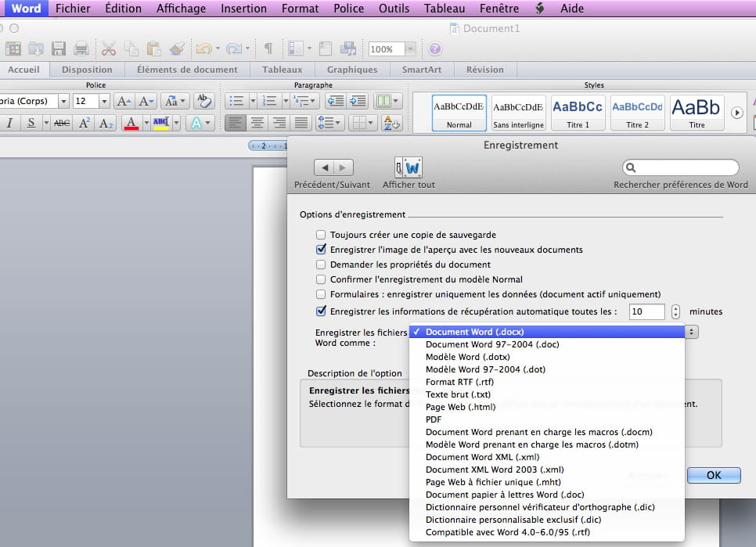Clear formatting with the eraser icon
Screen dimensions: 756x547
pos(204,101)
